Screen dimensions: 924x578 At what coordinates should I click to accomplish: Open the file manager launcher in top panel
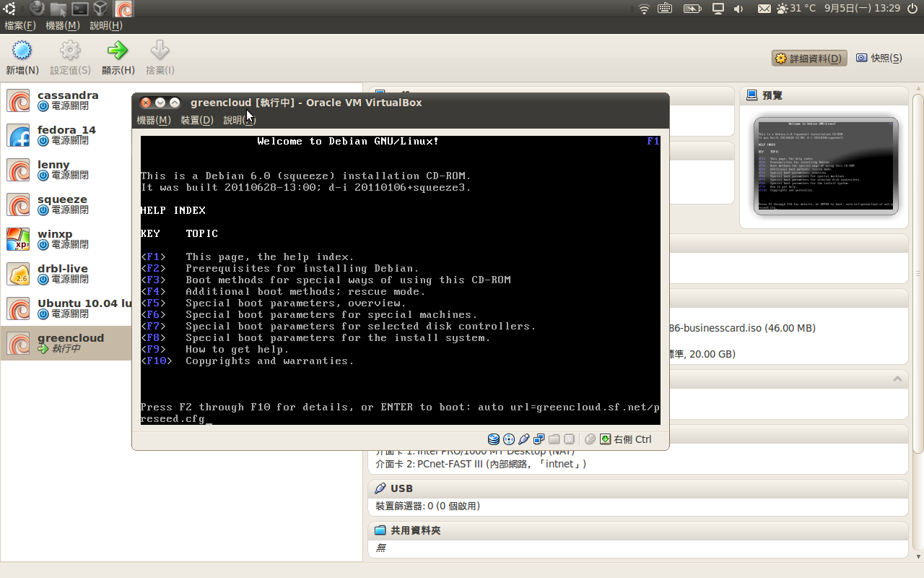coord(58,9)
